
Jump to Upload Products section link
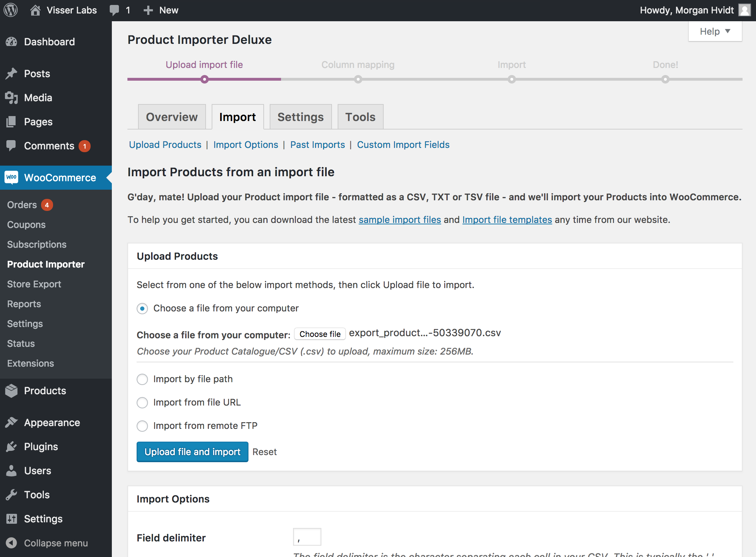coord(165,145)
